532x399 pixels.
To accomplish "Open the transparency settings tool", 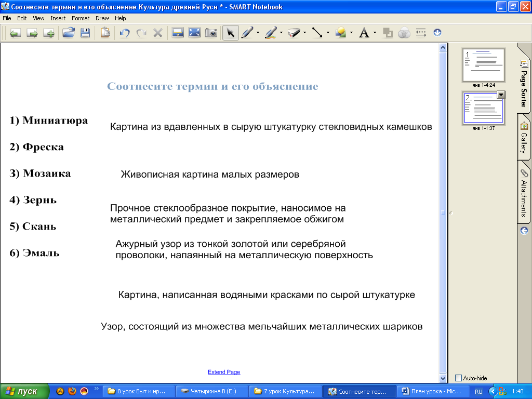I will pos(404,33).
